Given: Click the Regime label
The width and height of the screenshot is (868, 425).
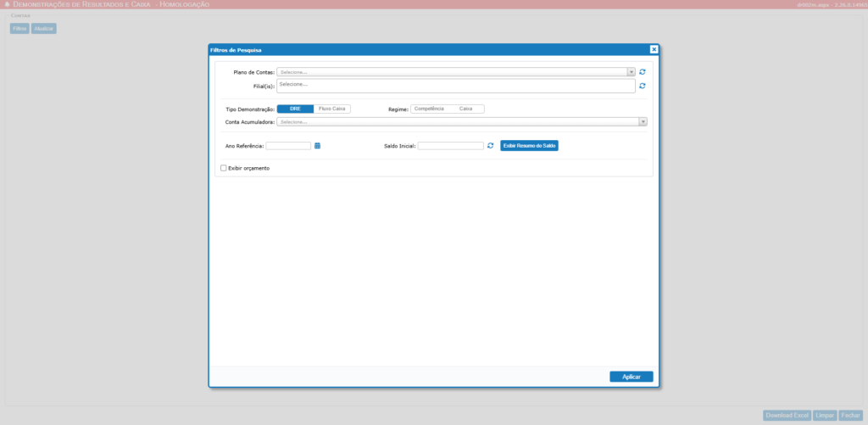Looking at the screenshot, I should click(x=398, y=109).
